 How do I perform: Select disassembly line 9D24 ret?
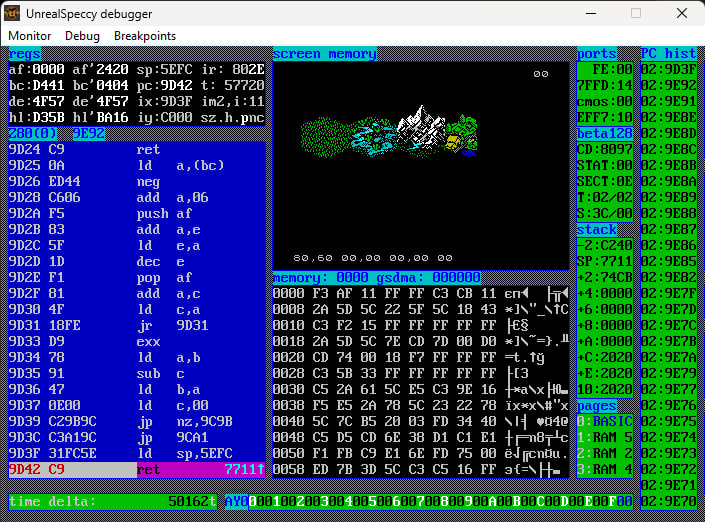click(x=137, y=149)
